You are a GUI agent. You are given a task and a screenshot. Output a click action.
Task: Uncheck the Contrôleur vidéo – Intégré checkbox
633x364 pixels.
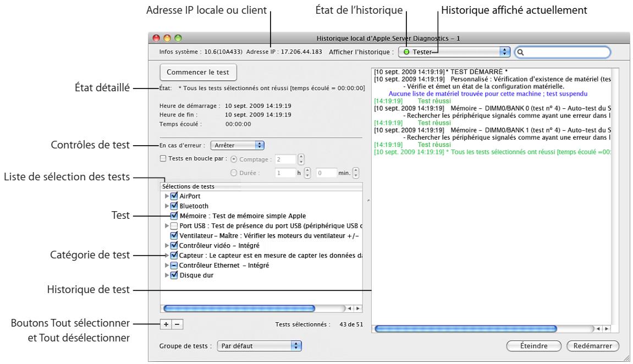174,245
